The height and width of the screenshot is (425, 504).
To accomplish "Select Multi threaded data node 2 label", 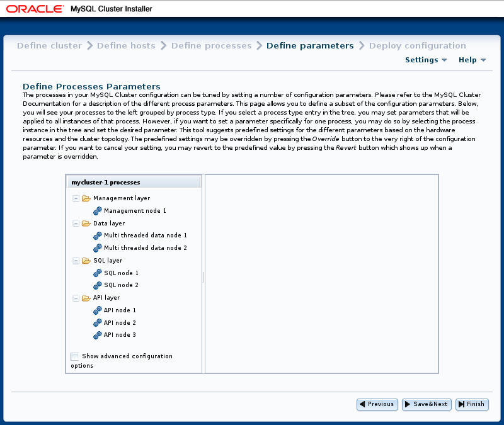I will pos(146,248).
